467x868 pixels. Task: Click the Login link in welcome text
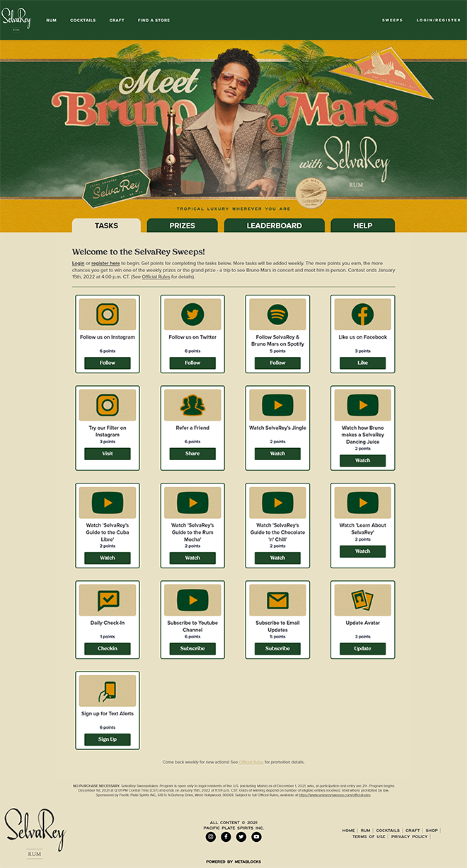[x=78, y=263]
